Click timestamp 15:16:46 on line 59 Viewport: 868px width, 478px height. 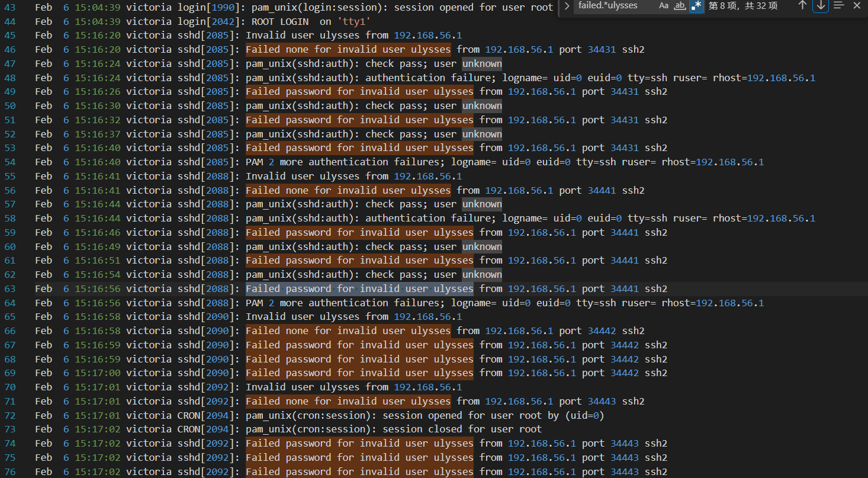[98, 233]
